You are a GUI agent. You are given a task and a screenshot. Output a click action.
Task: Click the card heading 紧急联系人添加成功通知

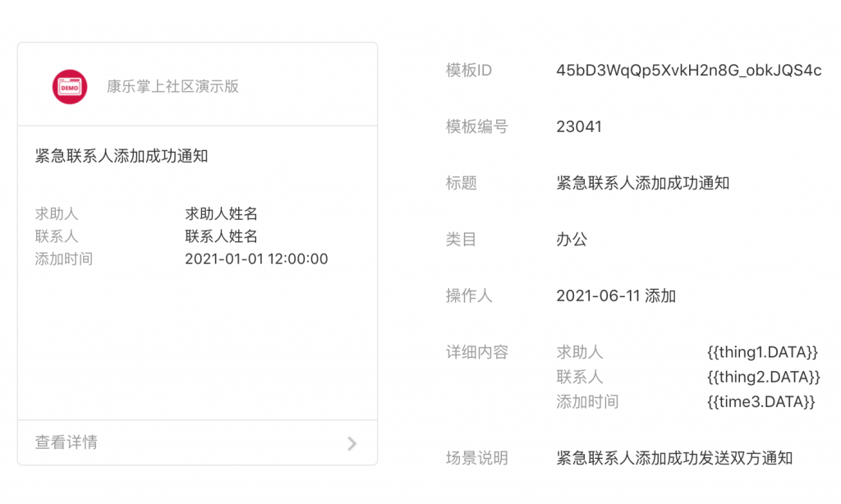pyautogui.click(x=122, y=156)
